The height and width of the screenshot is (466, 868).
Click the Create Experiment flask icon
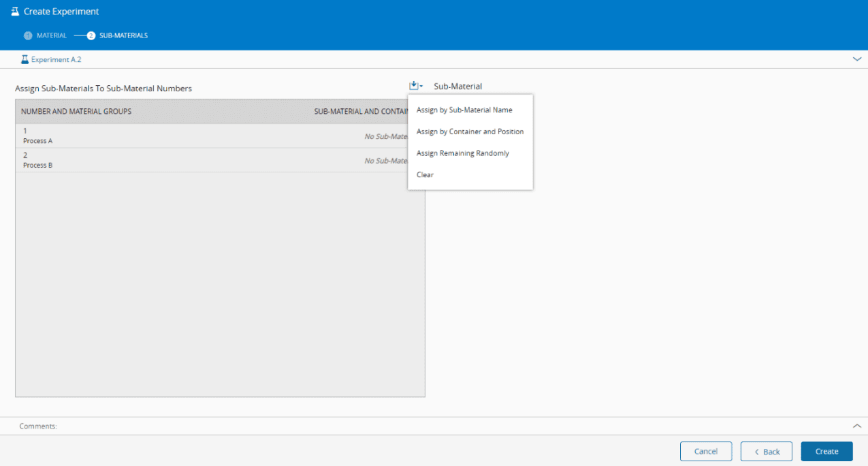click(15, 12)
